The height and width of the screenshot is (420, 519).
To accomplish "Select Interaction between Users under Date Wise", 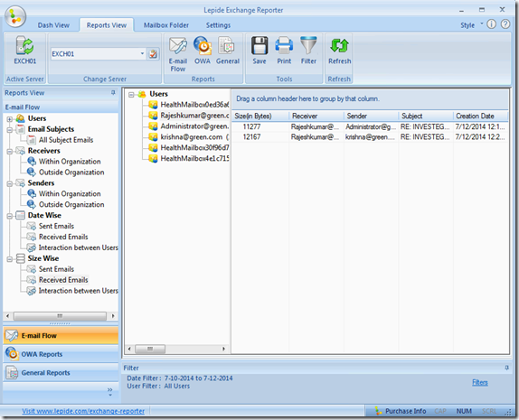I will 78,247.
